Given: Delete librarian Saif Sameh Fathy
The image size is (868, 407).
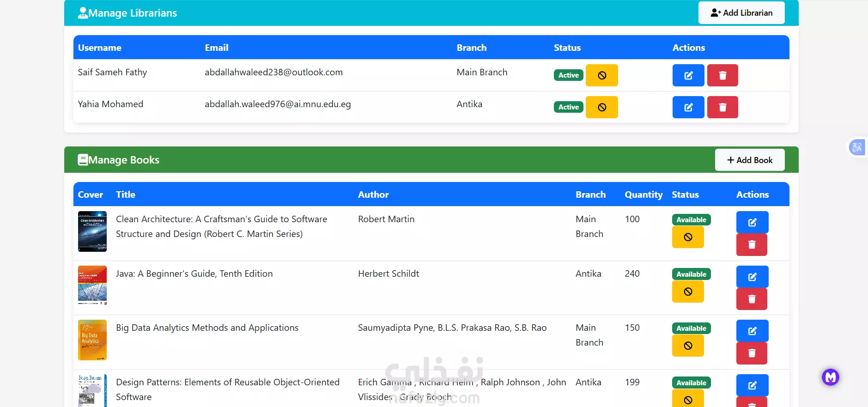Looking at the screenshot, I should pyautogui.click(x=722, y=75).
